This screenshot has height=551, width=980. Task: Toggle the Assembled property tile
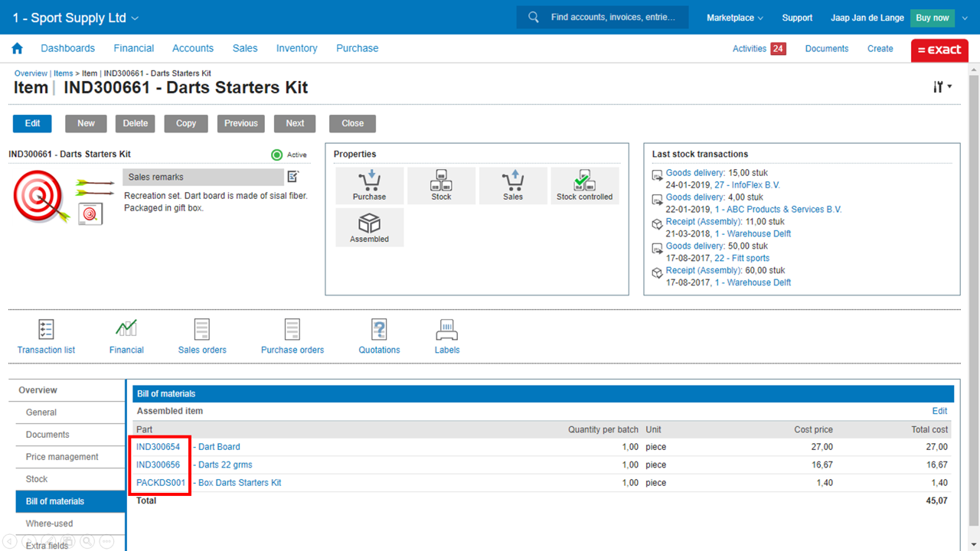[x=369, y=227]
